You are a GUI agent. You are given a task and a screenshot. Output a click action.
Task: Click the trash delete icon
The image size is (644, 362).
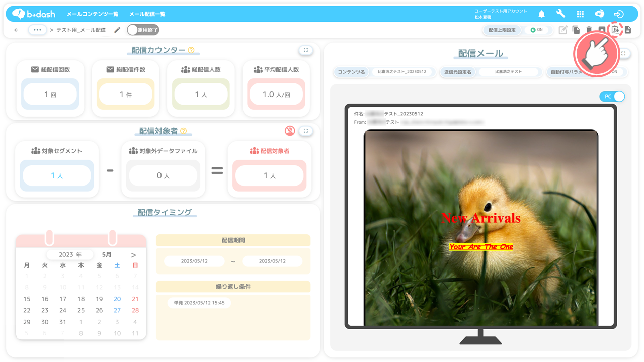pyautogui.click(x=589, y=30)
